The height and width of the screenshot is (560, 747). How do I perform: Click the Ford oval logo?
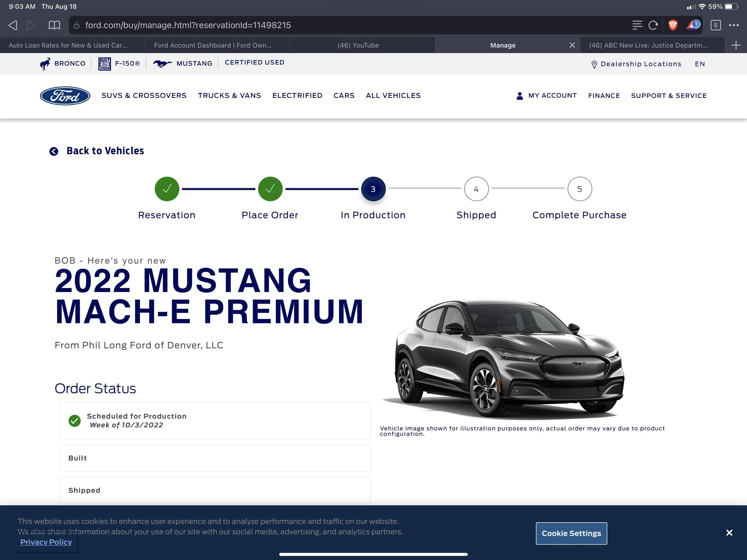[x=65, y=96]
